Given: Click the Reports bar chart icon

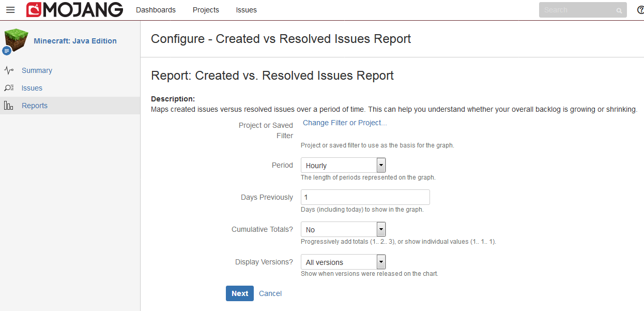Looking at the screenshot, I should (9, 106).
